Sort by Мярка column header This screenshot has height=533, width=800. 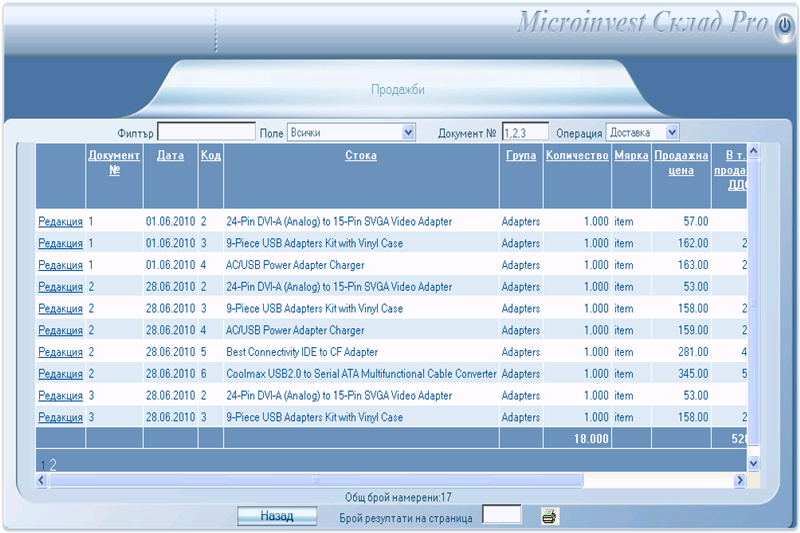[x=631, y=155]
